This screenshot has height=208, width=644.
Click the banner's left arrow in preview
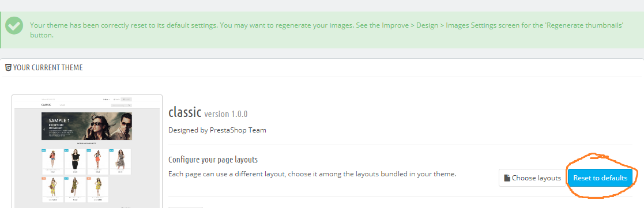44,128
